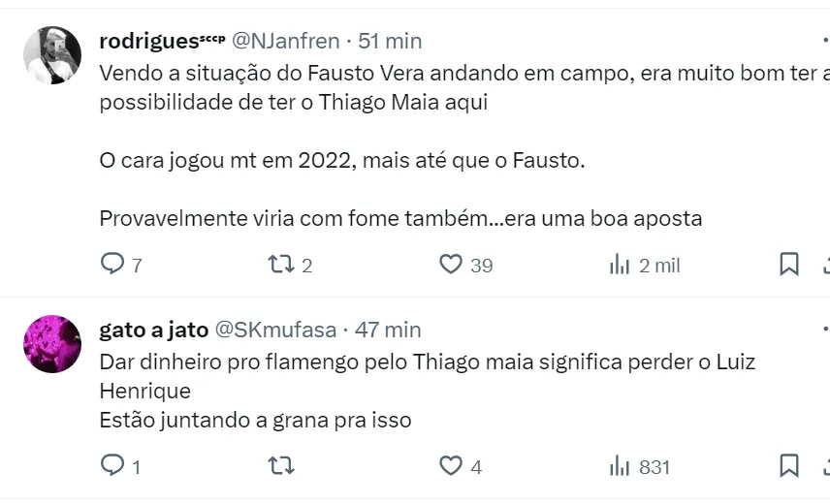Reply to gato a jato's tweet
This screenshot has width=830, height=504.
tap(113, 466)
